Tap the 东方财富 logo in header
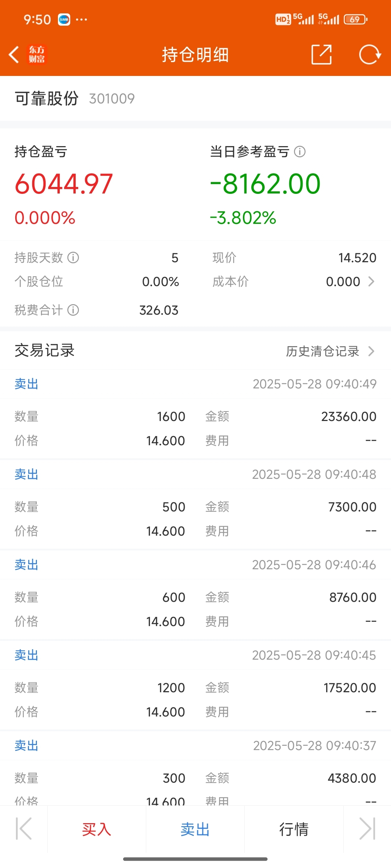 pos(37,55)
